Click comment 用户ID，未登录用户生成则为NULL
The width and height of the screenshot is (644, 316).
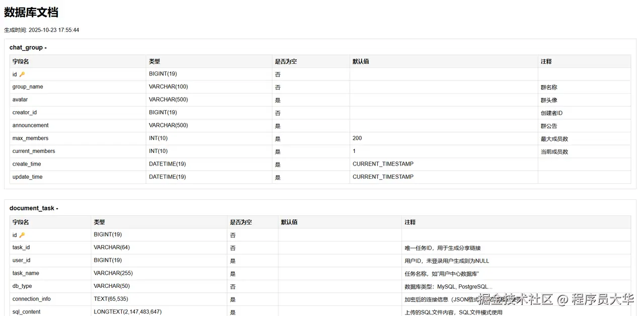447,261
